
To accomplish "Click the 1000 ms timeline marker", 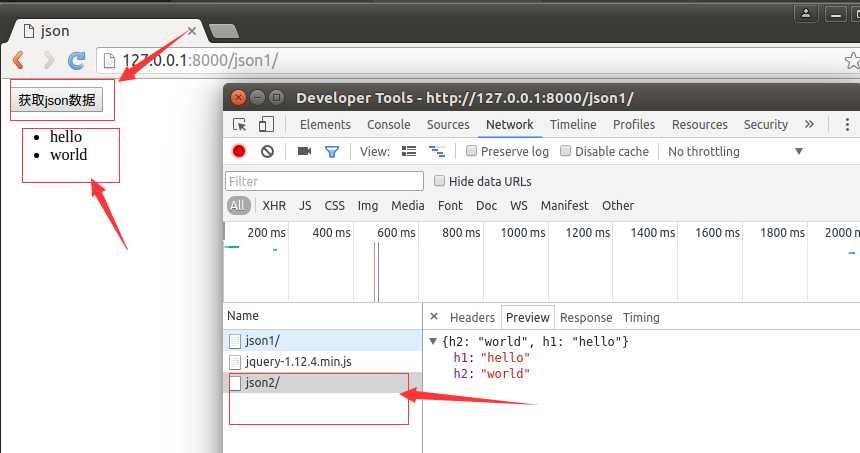I will tap(523, 233).
